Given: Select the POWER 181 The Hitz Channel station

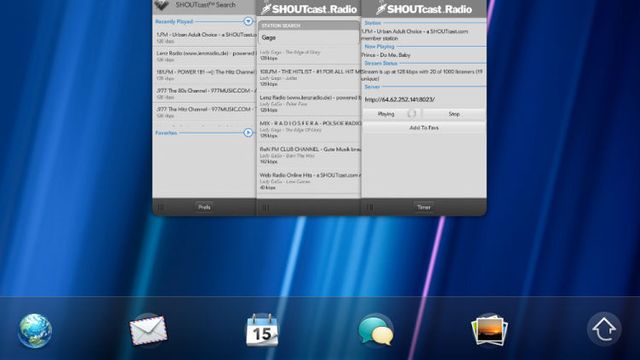Looking at the screenshot, I should pos(205,75).
